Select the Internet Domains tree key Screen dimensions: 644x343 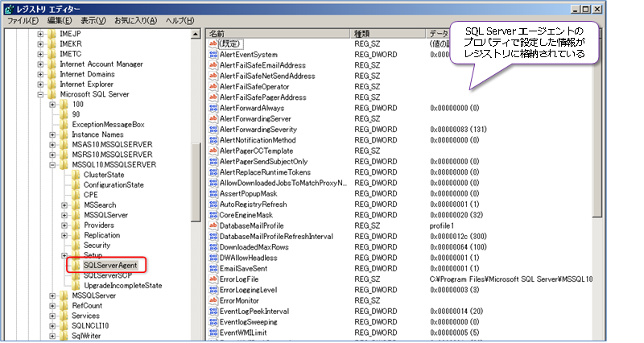tap(87, 74)
